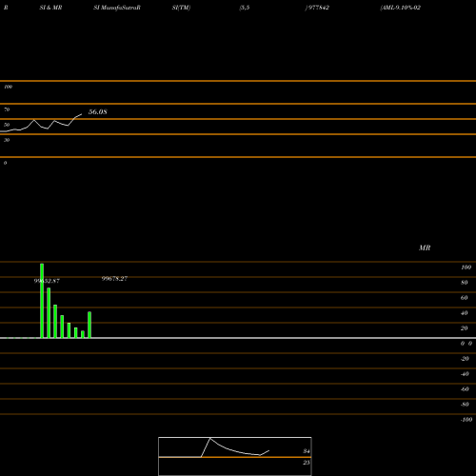Screen dimensions: 476x476
Task: Click the RSI axis label 0
Action: click(x=5, y=163)
